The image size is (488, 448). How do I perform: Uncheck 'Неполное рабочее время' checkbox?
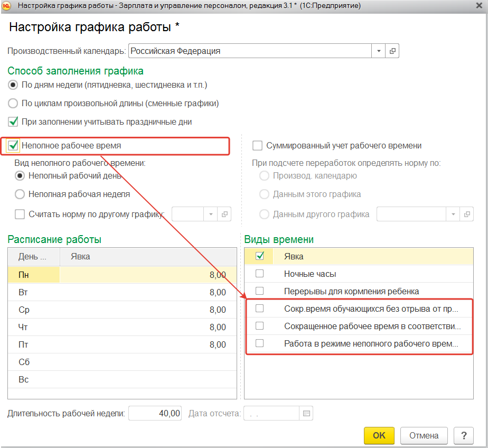[13, 145]
